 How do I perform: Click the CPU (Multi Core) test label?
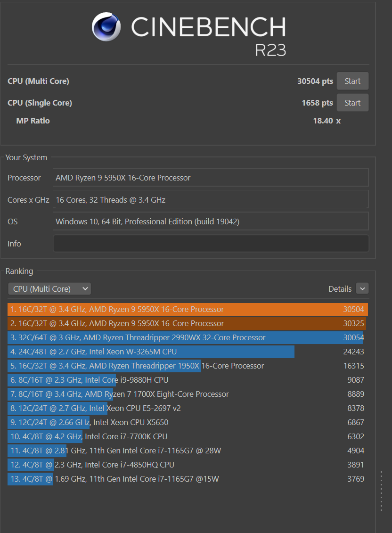[39, 81]
